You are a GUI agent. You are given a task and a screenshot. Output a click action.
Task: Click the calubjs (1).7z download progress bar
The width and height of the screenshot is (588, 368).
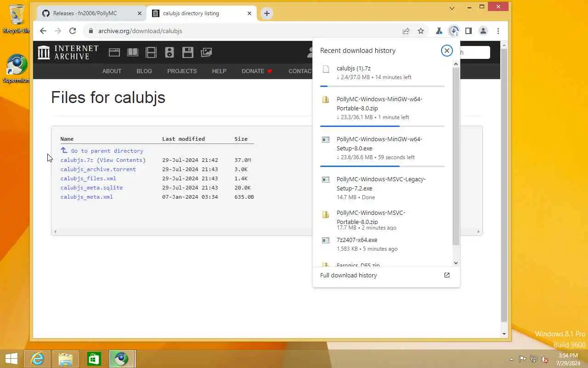pos(382,86)
